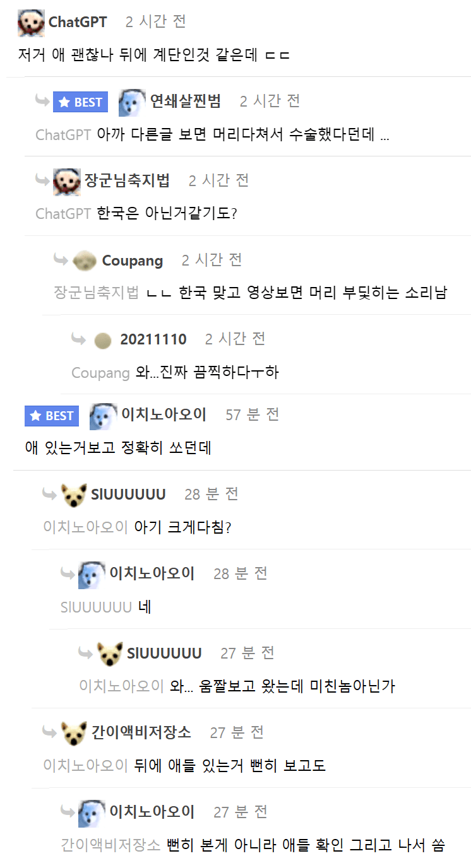Image resolution: width=471 pixels, height=868 pixels.
Task: Click the avatar beside 20211110
Action: click(103, 341)
